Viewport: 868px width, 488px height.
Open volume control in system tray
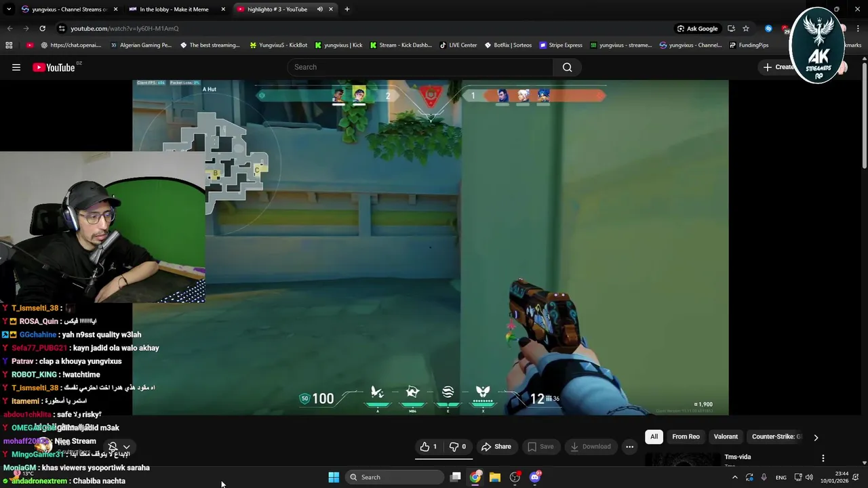[x=809, y=477]
